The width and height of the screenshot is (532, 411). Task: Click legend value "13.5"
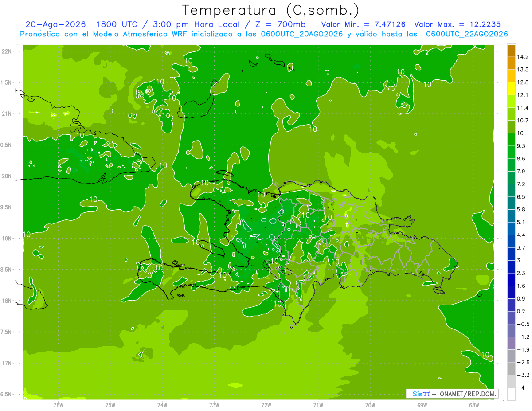[x=523, y=70]
